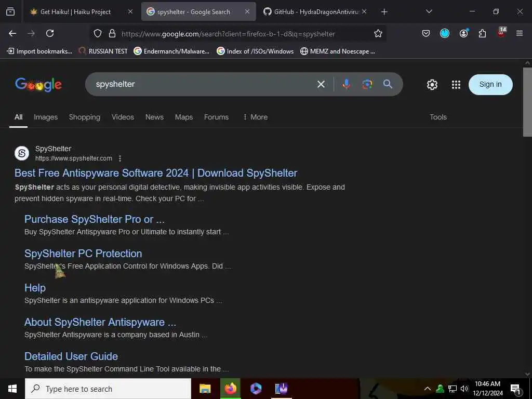Go back to the previous page
This screenshot has width=532, height=399.
[12, 33]
